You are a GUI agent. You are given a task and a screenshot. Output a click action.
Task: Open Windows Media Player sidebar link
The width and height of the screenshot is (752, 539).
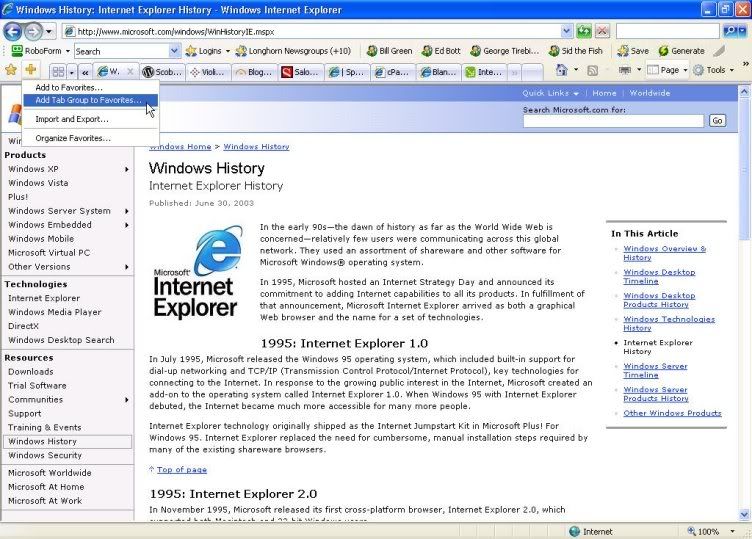coord(55,312)
